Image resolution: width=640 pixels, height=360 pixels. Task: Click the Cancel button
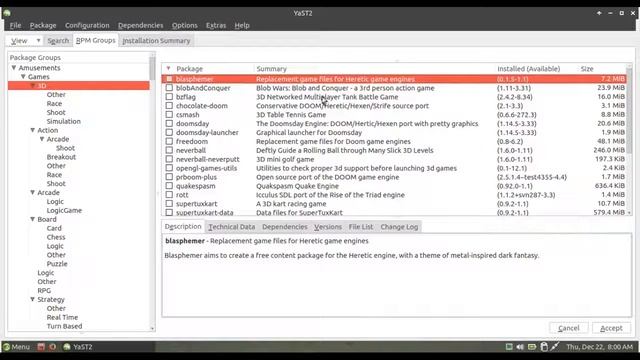point(569,328)
